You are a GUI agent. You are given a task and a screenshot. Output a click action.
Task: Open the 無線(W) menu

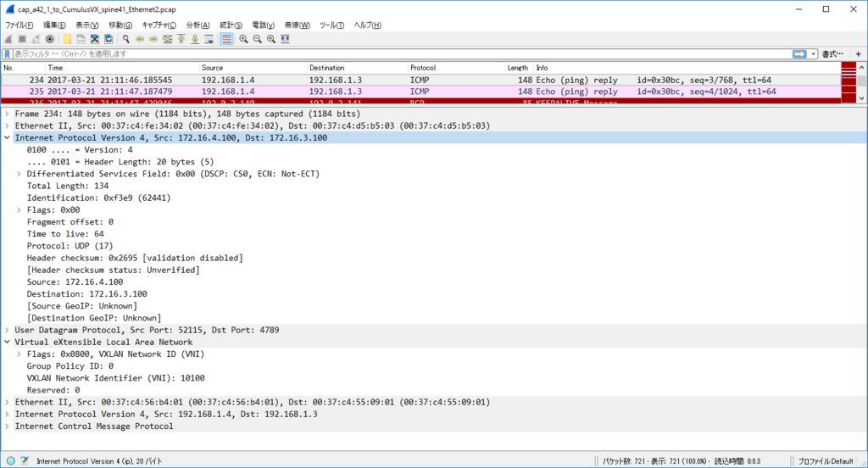[x=298, y=25]
